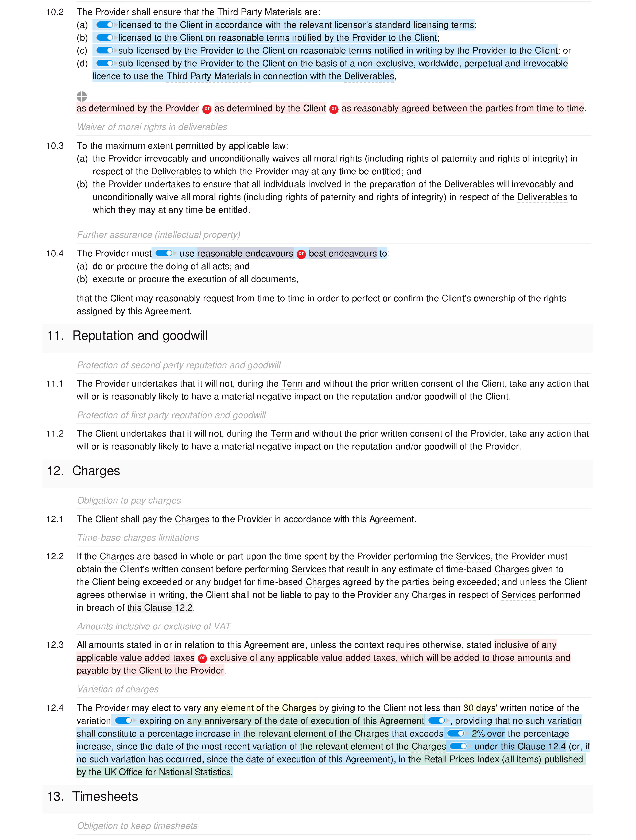Click the 'or' connector icon after 'as determined by the Provider'
The image size is (636, 840).
pos(208,107)
